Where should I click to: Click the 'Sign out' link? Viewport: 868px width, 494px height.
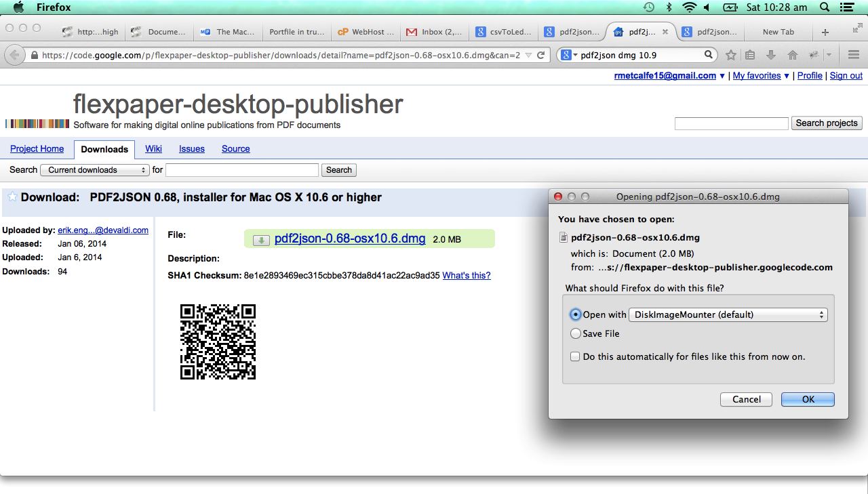pos(846,76)
